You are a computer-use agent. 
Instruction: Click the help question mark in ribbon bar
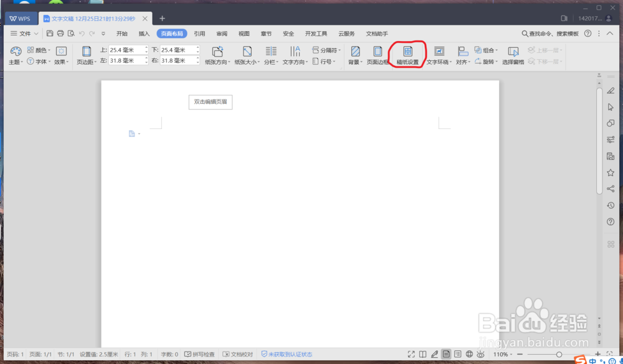pyautogui.click(x=587, y=34)
